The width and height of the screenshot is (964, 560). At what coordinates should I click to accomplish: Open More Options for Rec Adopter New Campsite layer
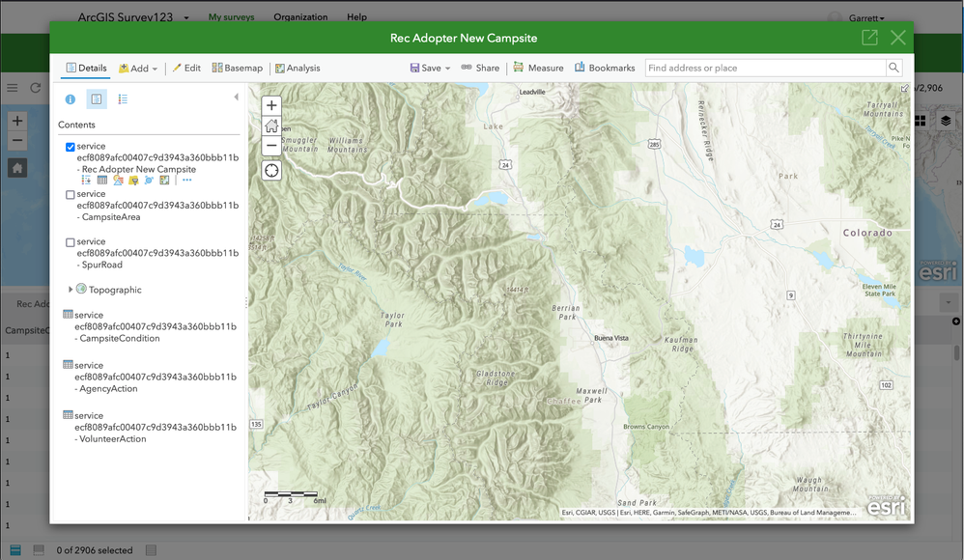[x=186, y=181]
